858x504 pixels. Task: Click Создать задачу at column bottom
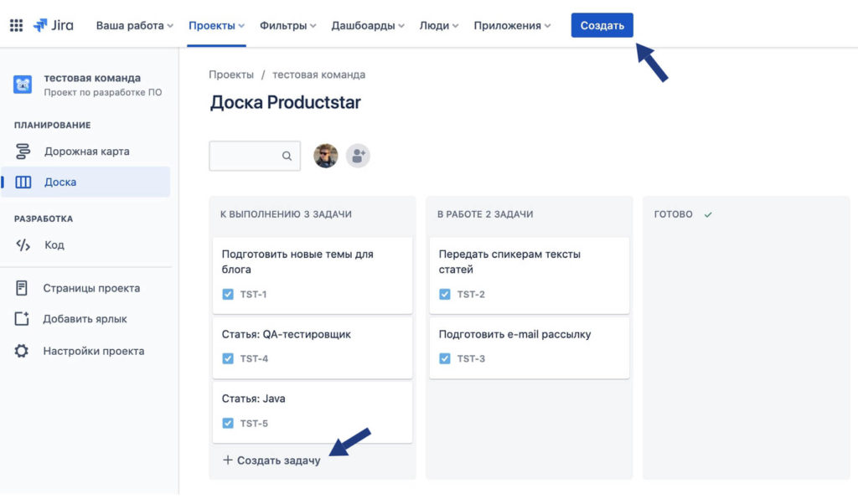tap(271, 460)
